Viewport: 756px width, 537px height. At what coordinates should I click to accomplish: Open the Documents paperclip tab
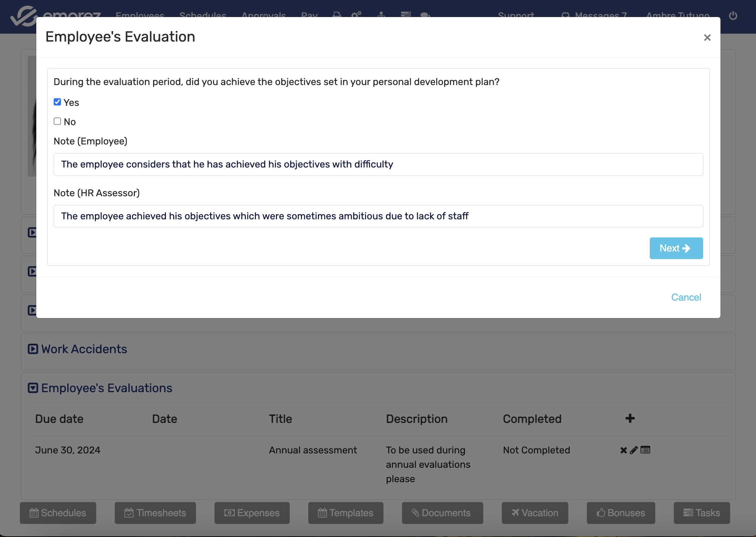pos(442,513)
